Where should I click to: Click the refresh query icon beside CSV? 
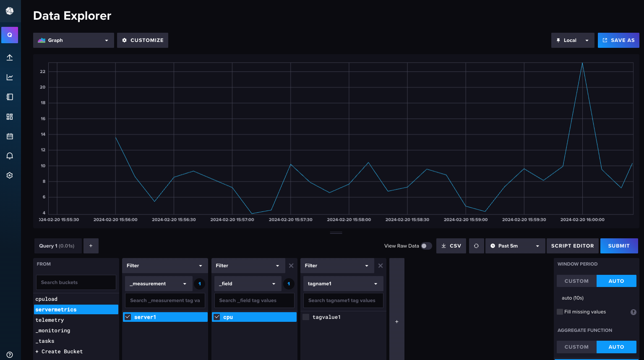click(x=476, y=245)
